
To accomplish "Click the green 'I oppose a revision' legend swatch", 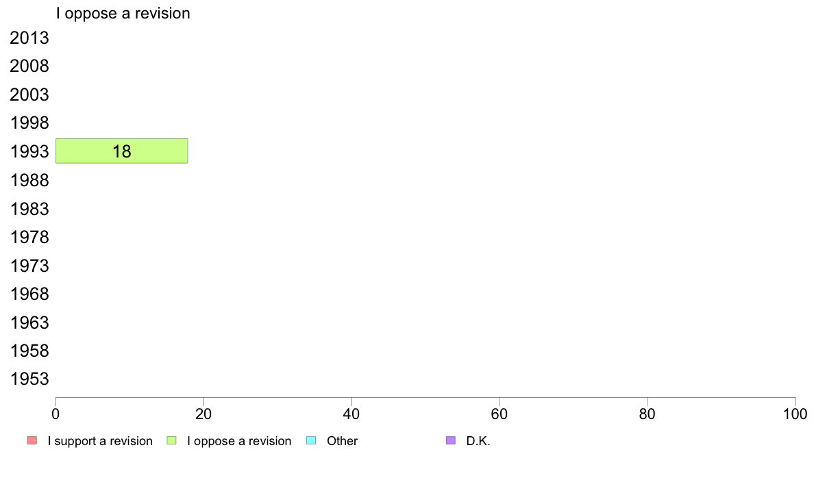I will pos(172,440).
